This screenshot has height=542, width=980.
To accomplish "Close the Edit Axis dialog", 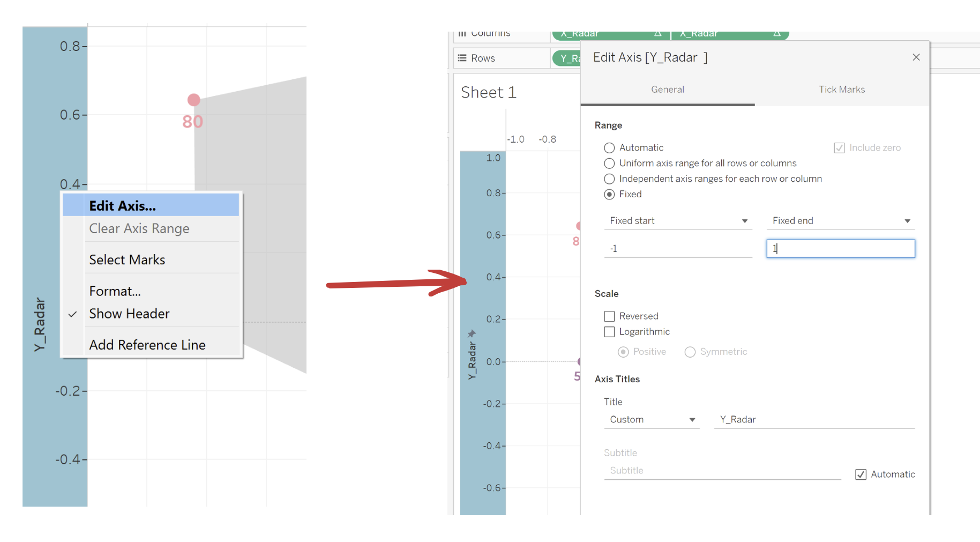I will (x=916, y=57).
